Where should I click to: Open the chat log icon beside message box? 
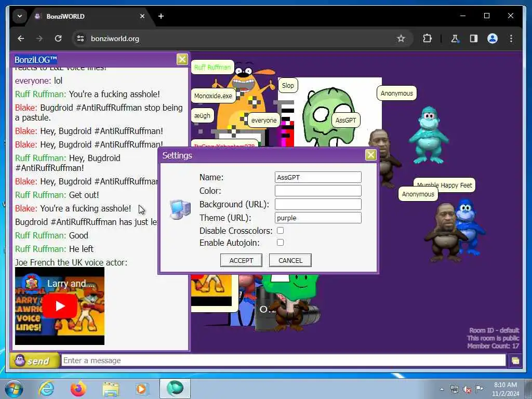tap(515, 361)
